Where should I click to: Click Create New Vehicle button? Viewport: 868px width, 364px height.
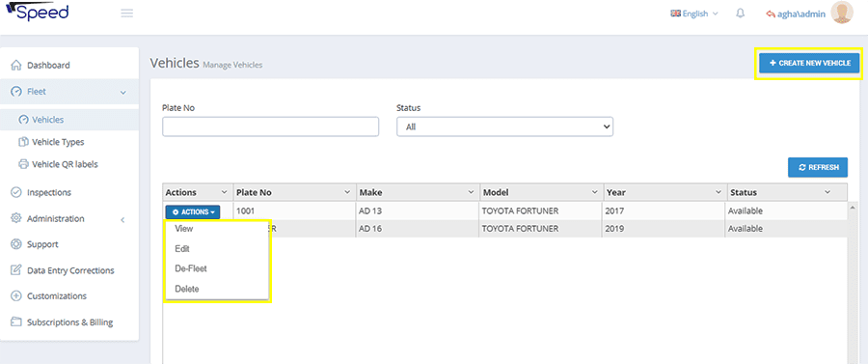click(x=809, y=63)
